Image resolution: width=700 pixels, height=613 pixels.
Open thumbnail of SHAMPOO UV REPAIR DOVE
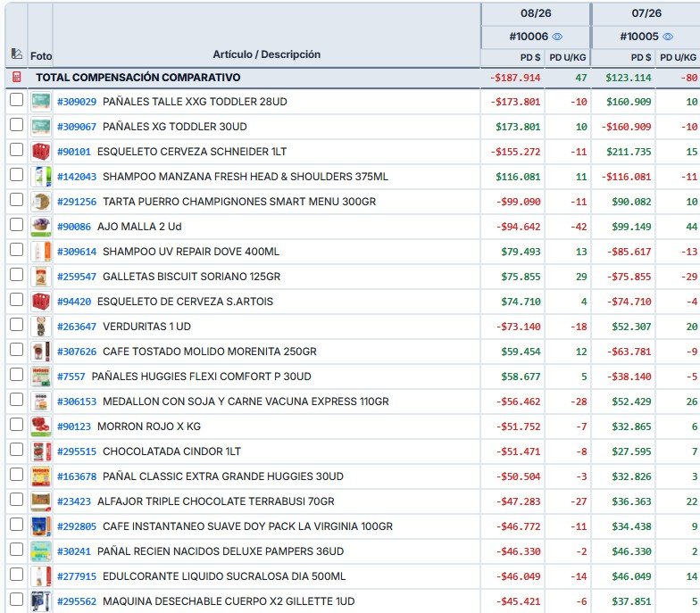(x=41, y=252)
